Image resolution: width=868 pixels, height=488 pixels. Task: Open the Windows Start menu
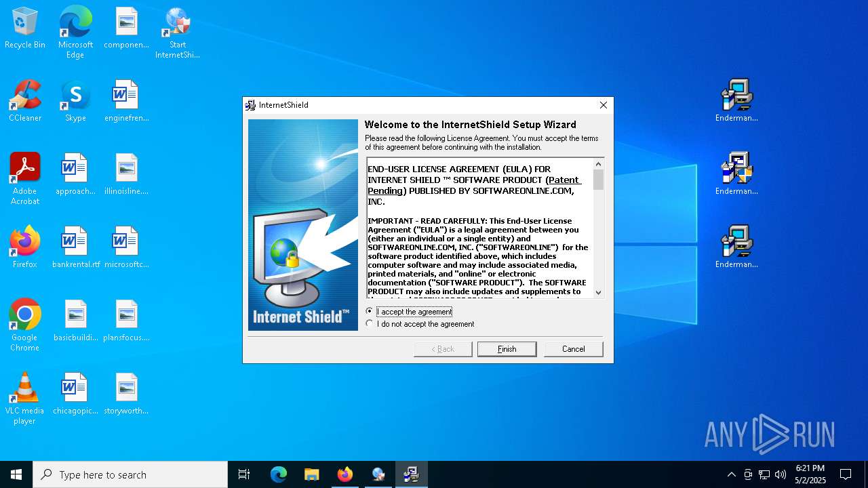[x=16, y=474]
